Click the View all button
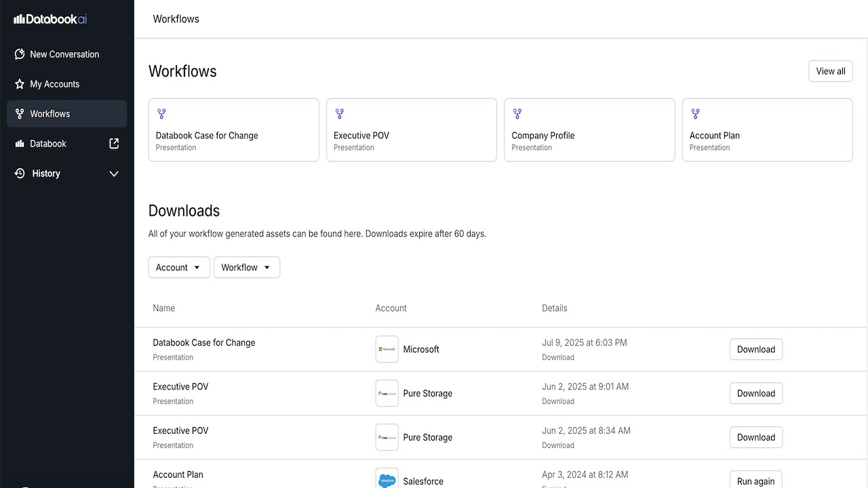The image size is (868, 488). coord(831,71)
